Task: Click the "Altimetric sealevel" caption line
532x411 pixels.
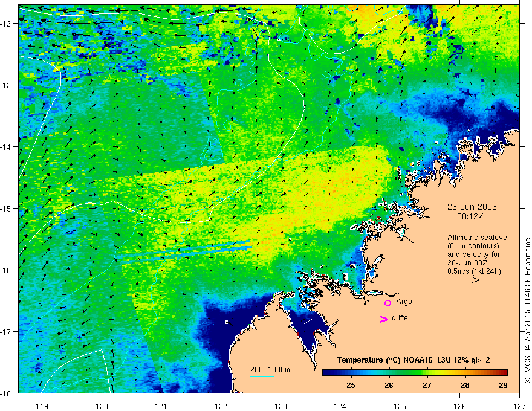Action: [478, 238]
